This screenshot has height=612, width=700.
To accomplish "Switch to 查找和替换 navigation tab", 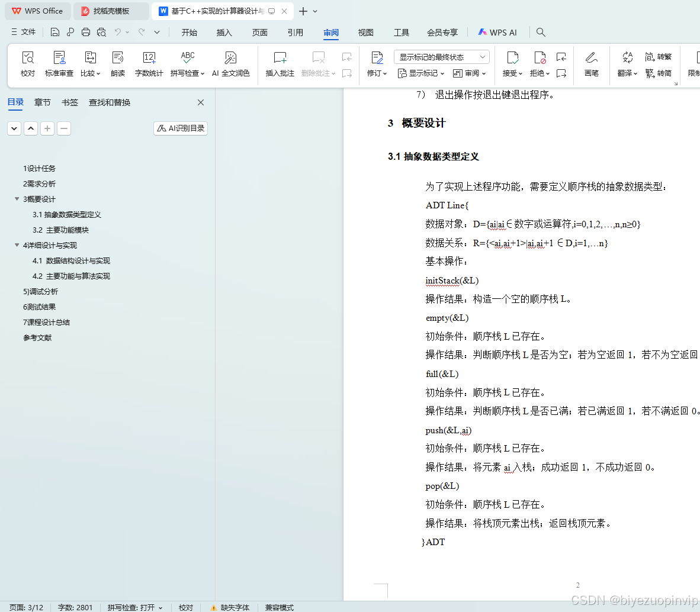I will click(x=110, y=102).
